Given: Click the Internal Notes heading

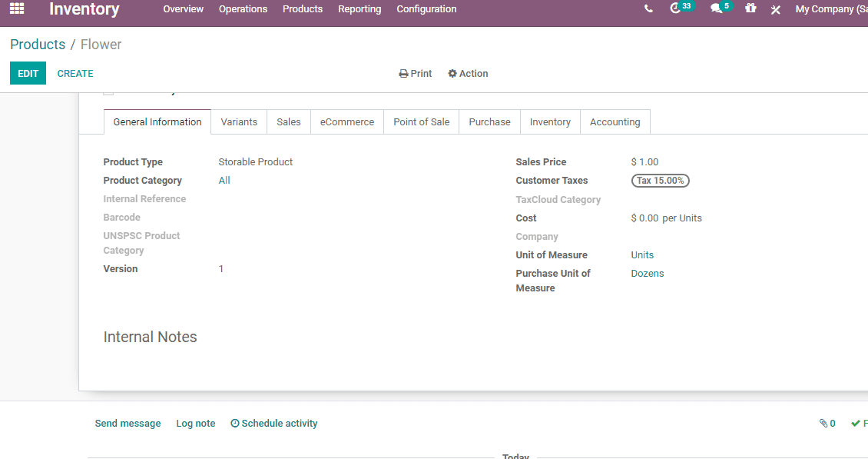Looking at the screenshot, I should pyautogui.click(x=150, y=337).
